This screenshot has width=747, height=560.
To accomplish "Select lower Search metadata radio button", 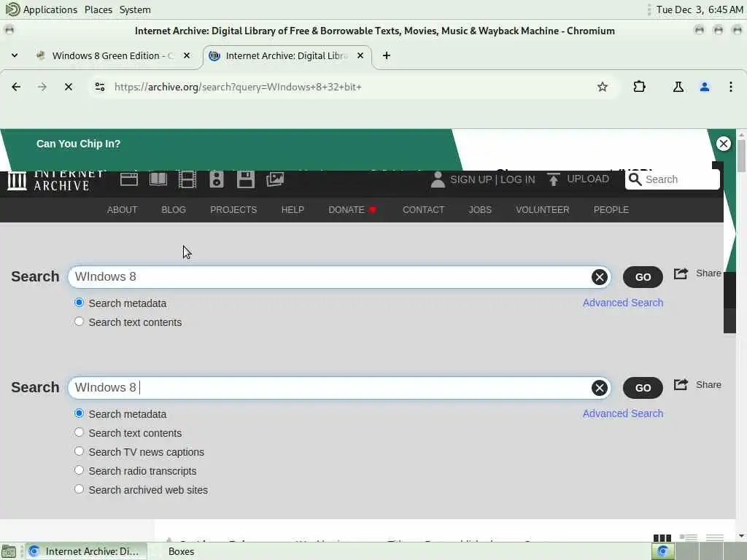I will coord(79,413).
